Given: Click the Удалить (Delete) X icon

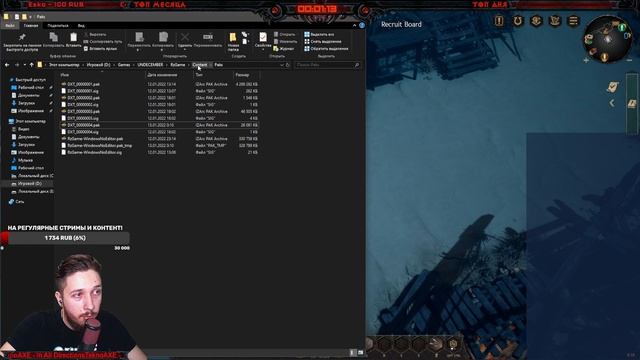Looking at the screenshot, I should coord(184,38).
